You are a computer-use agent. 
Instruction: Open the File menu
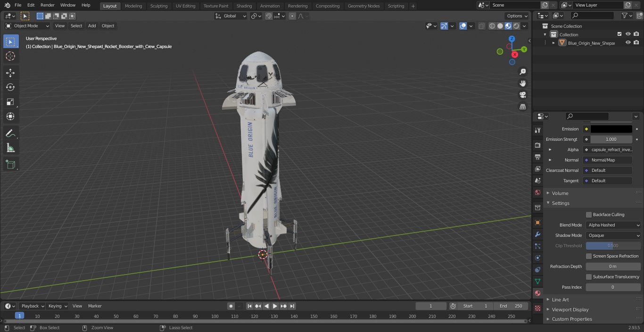pos(18,5)
